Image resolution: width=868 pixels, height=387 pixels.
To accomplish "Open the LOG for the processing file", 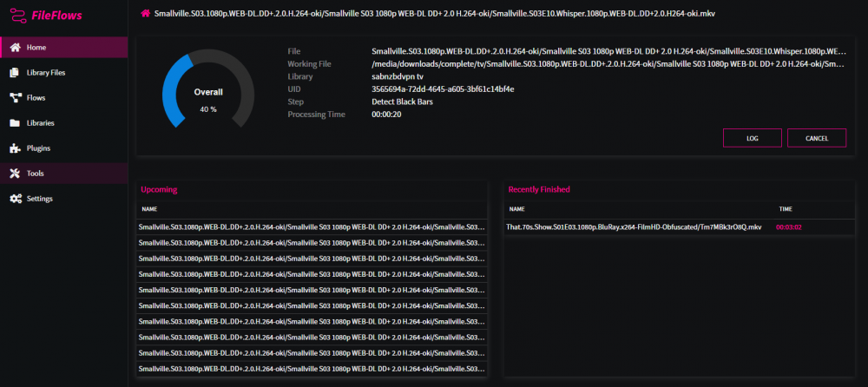I will [752, 138].
